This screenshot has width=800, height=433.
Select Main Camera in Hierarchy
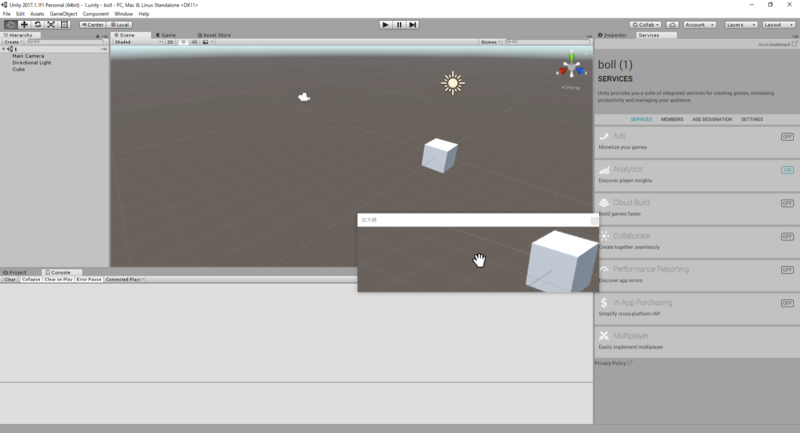tap(28, 56)
